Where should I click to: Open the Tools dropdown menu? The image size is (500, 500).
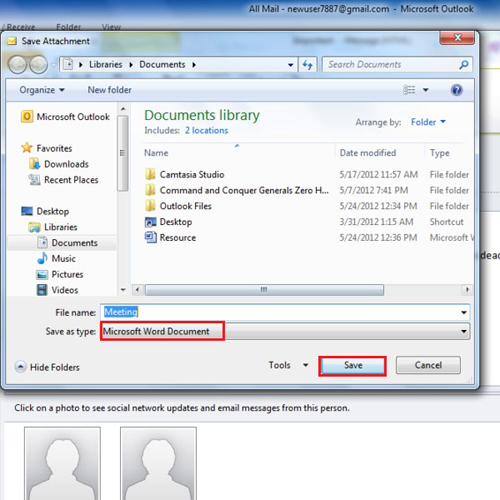[288, 365]
